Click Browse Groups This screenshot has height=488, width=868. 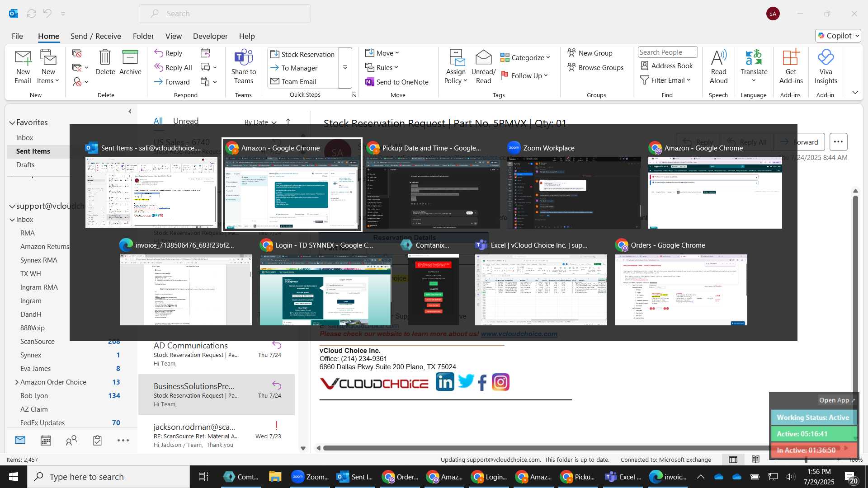pyautogui.click(x=595, y=67)
